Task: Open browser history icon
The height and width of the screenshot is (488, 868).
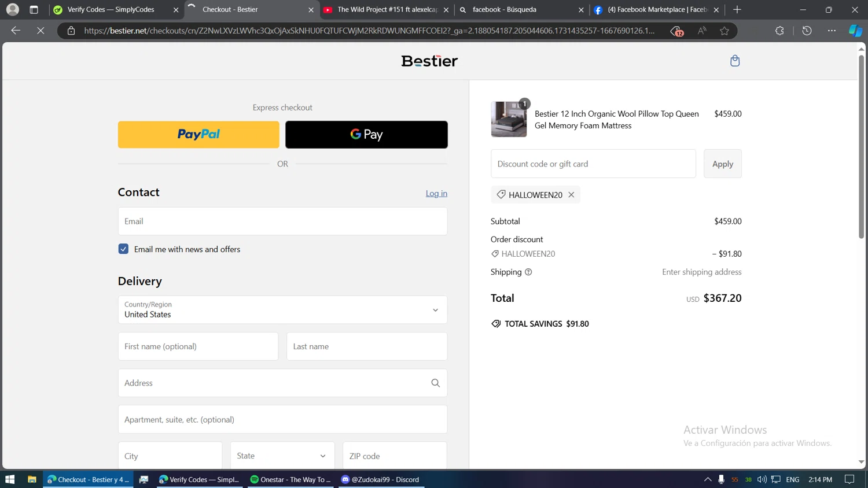Action: pyautogui.click(x=807, y=31)
